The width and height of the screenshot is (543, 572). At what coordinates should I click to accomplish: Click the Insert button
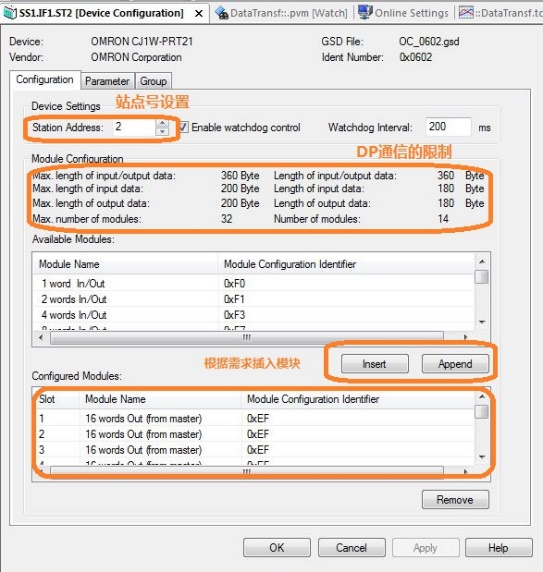coord(375,364)
